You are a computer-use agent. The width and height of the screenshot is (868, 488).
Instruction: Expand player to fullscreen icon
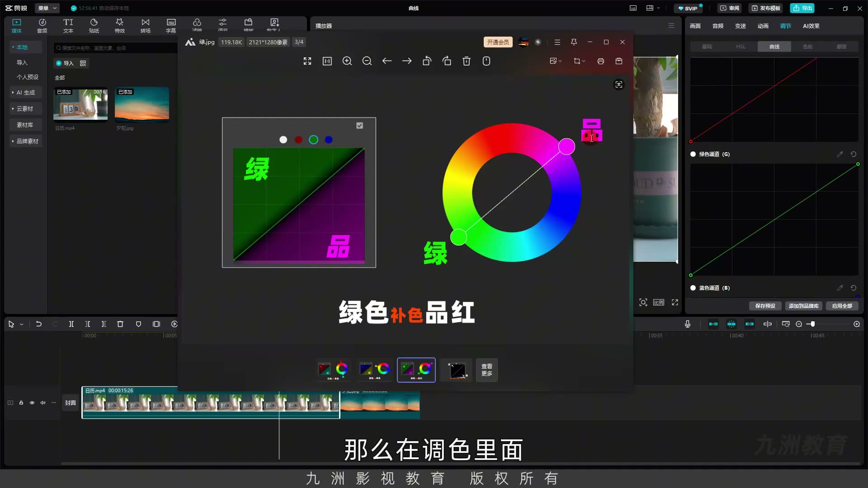(675, 302)
